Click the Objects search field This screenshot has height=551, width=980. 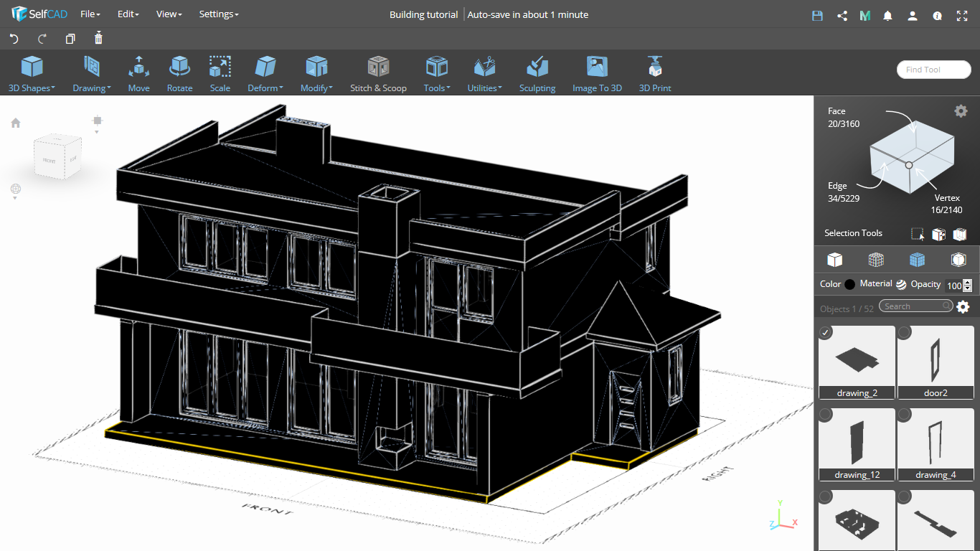click(x=916, y=306)
